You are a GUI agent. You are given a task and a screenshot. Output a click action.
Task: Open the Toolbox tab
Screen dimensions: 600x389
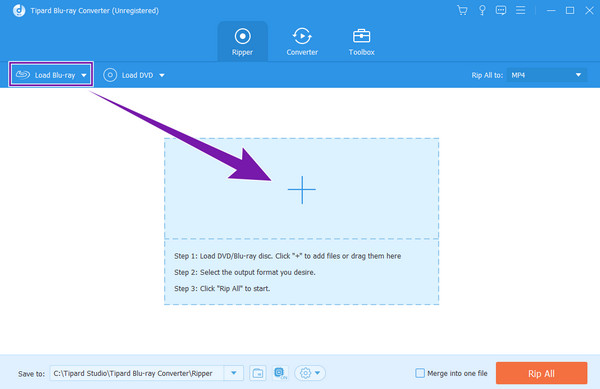(361, 42)
